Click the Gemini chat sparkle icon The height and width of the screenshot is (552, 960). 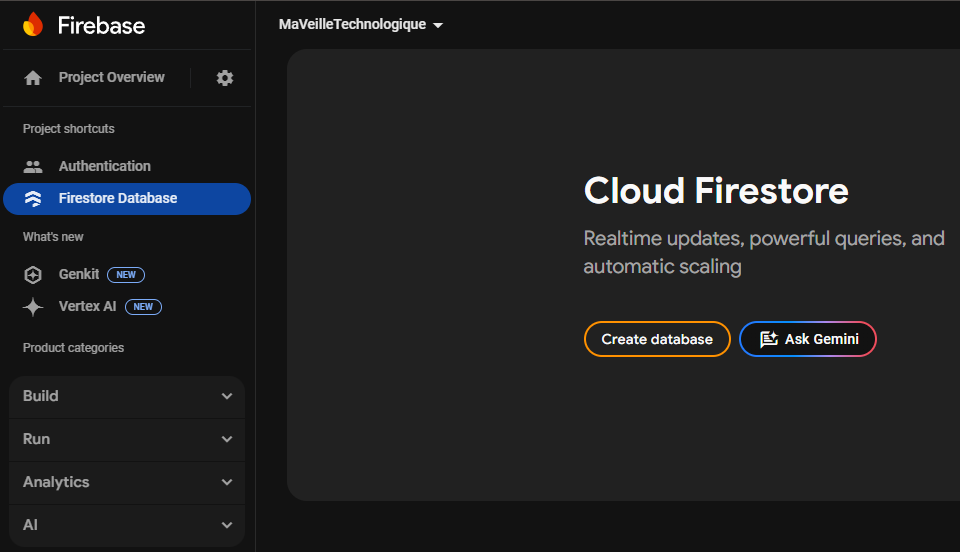(x=769, y=339)
